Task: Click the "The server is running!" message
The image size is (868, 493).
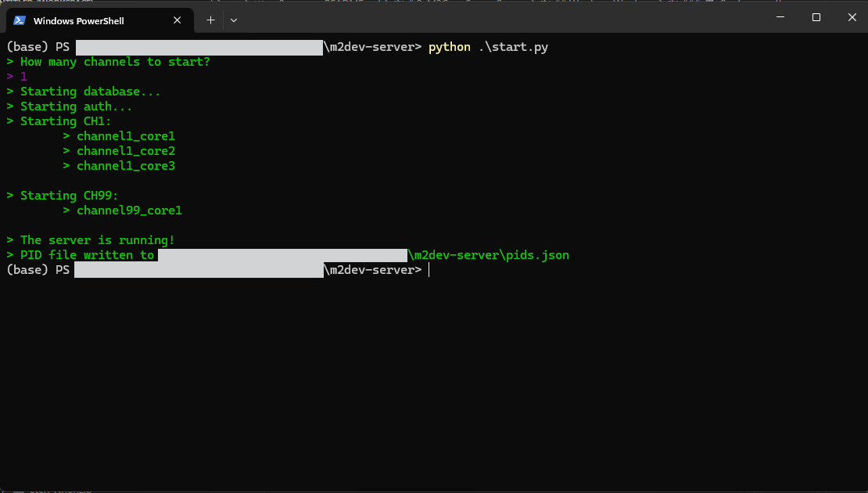Action: [97, 240]
